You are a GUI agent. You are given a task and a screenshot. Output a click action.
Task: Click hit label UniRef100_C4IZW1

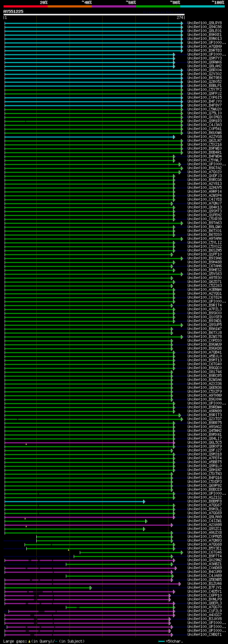[x=204, y=521]
